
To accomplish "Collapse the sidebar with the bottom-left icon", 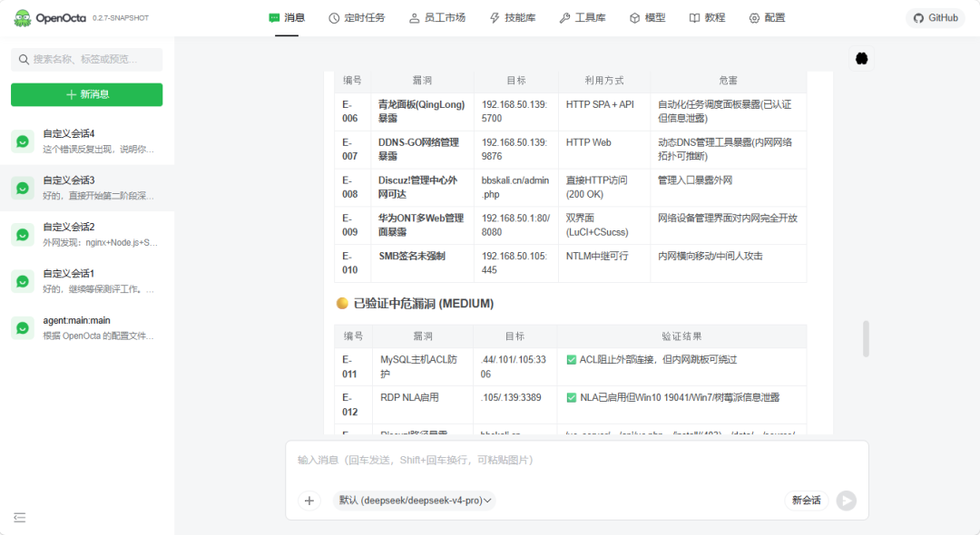I will (19, 518).
